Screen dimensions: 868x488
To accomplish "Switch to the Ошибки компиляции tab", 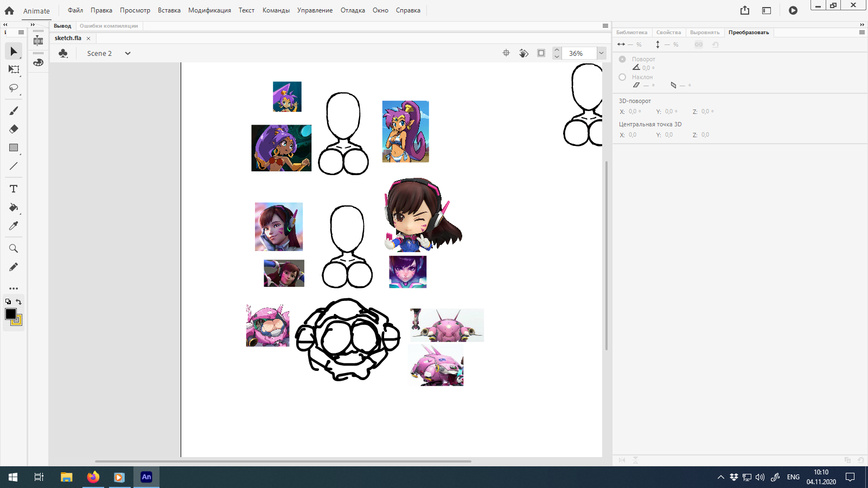I will [109, 26].
